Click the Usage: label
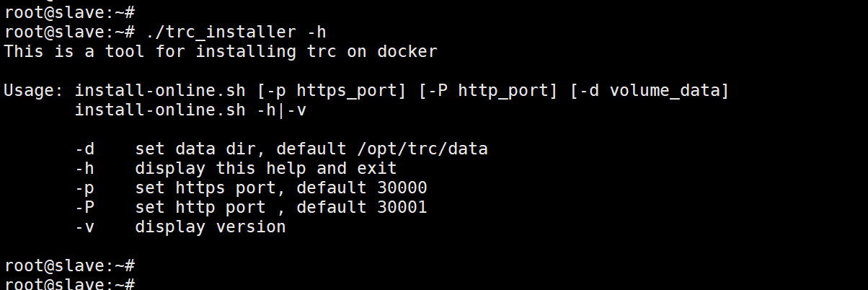868x290 pixels. (x=34, y=90)
